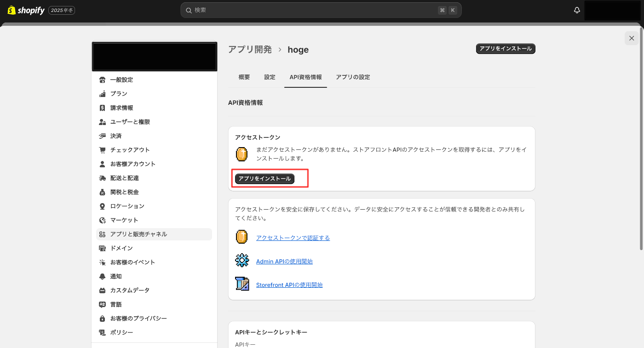
Task: Go to チェックアウト settings
Action: pyautogui.click(x=154, y=150)
